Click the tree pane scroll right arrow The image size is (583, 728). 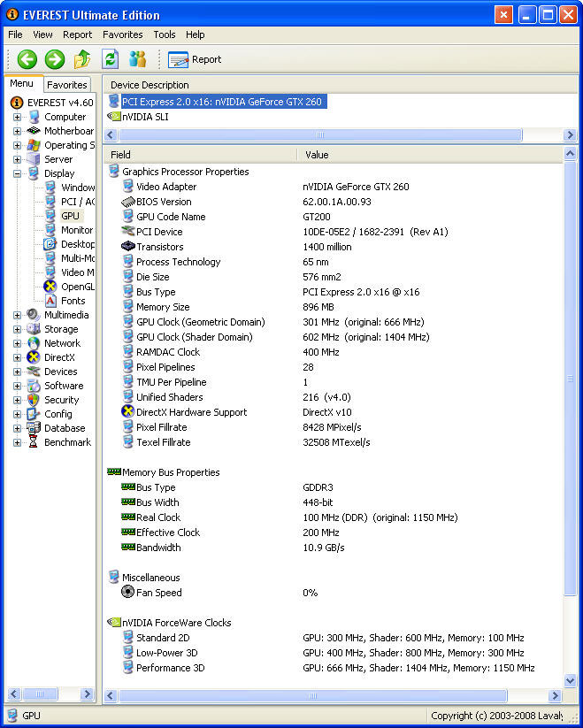[x=87, y=694]
